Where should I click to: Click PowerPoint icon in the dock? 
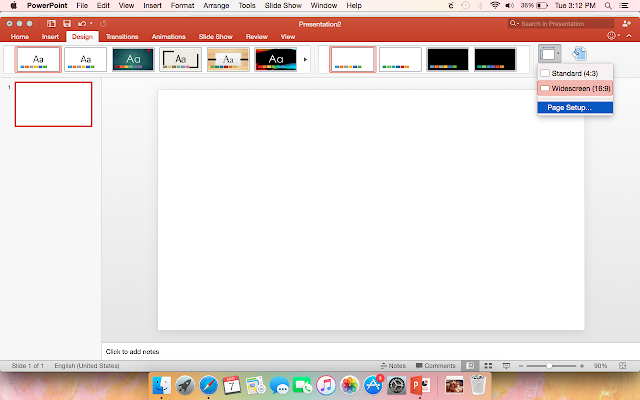coord(420,385)
